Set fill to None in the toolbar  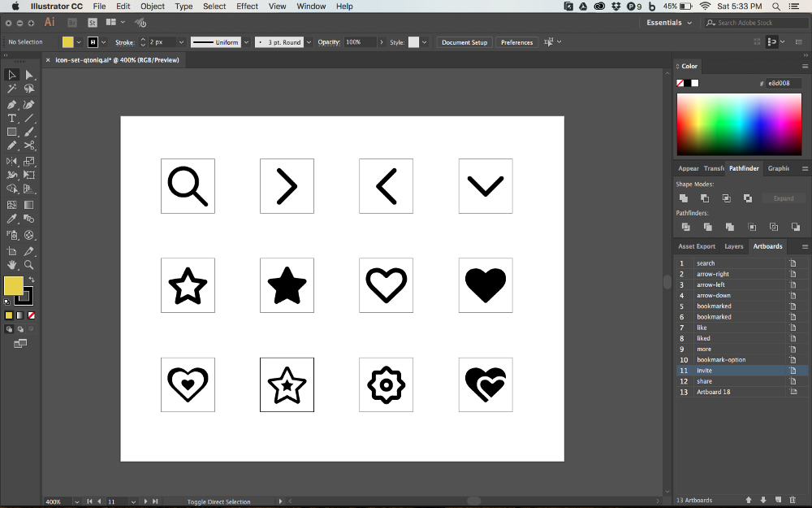(31, 315)
